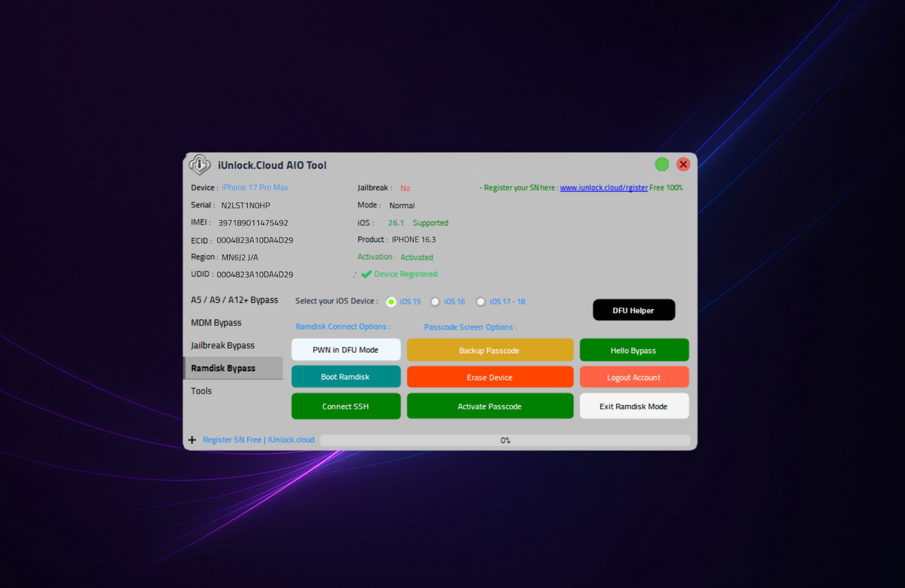The image size is (905, 588).
Task: Click the Free 100% text
Action: point(666,188)
